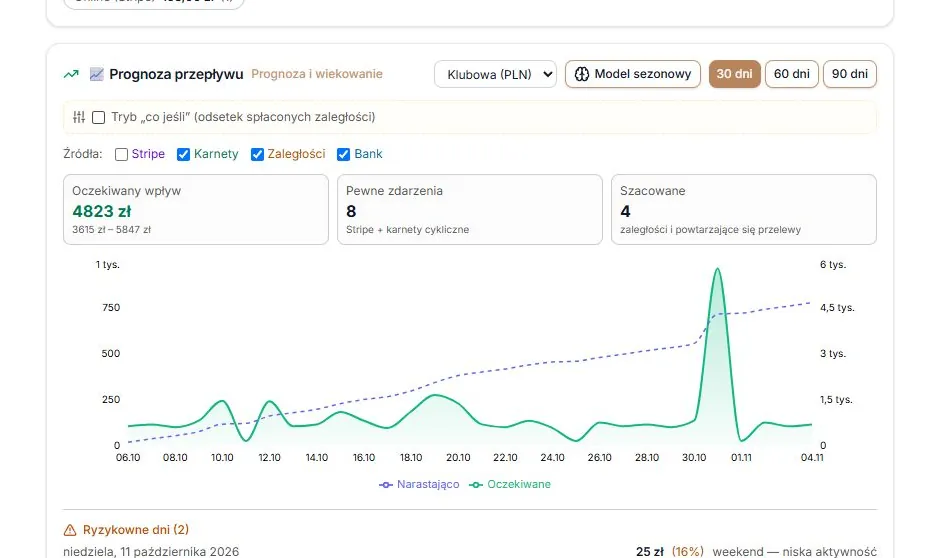Click the sliders icon beside Tryb co jeśli
Viewport: 930px width, 558px height.
coord(79,117)
